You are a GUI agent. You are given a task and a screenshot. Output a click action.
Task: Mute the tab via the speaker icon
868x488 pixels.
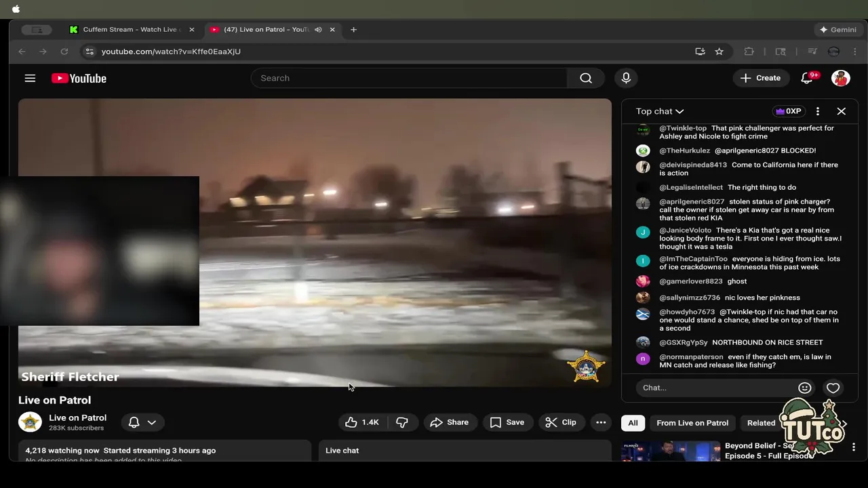pos(318,30)
